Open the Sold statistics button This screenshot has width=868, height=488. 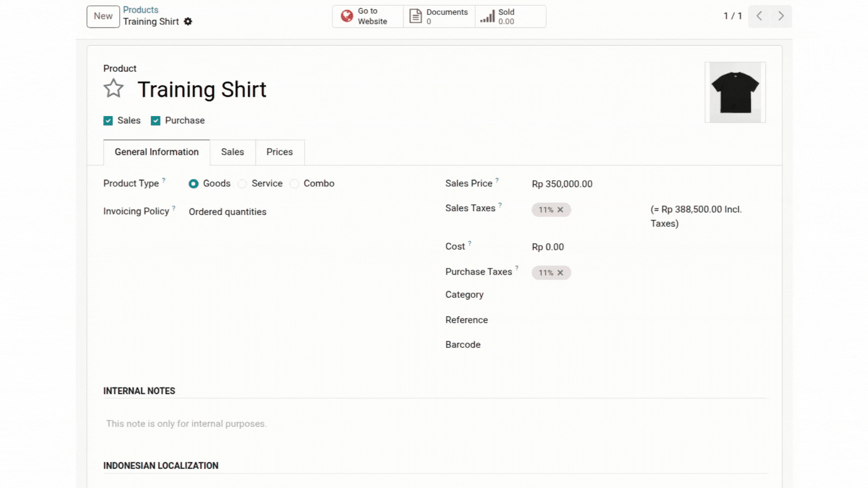[x=510, y=16]
